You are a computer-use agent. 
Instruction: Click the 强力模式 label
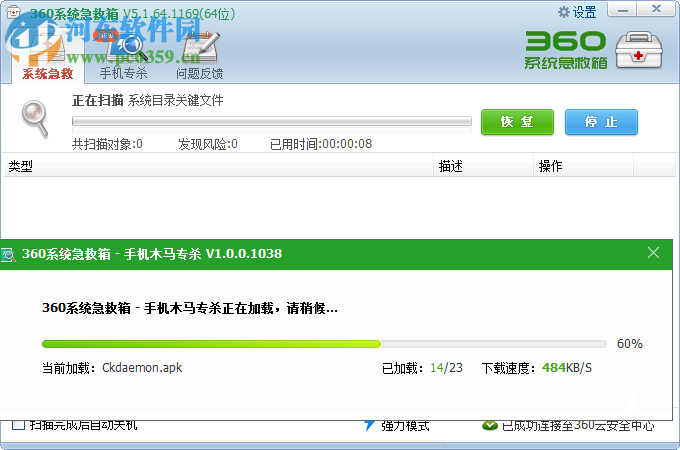[x=405, y=426]
